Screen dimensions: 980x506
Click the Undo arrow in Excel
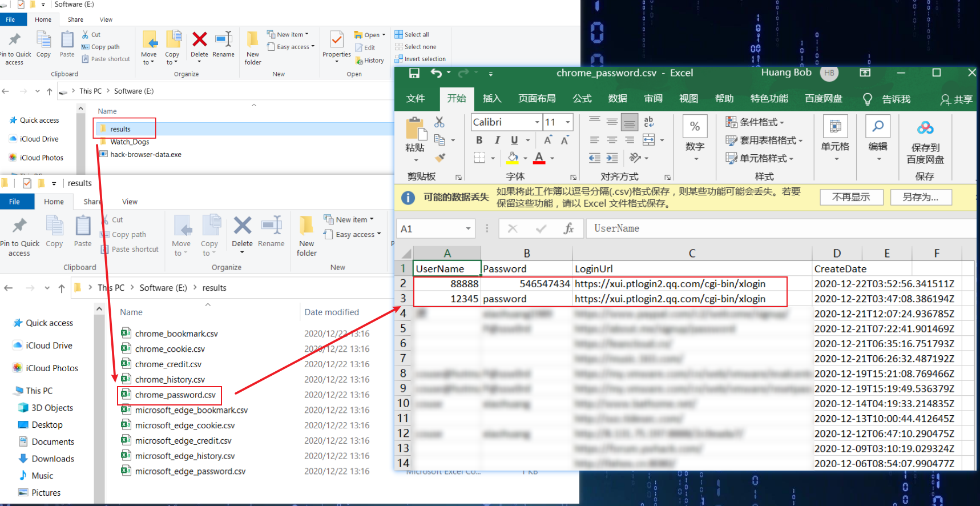(x=436, y=73)
